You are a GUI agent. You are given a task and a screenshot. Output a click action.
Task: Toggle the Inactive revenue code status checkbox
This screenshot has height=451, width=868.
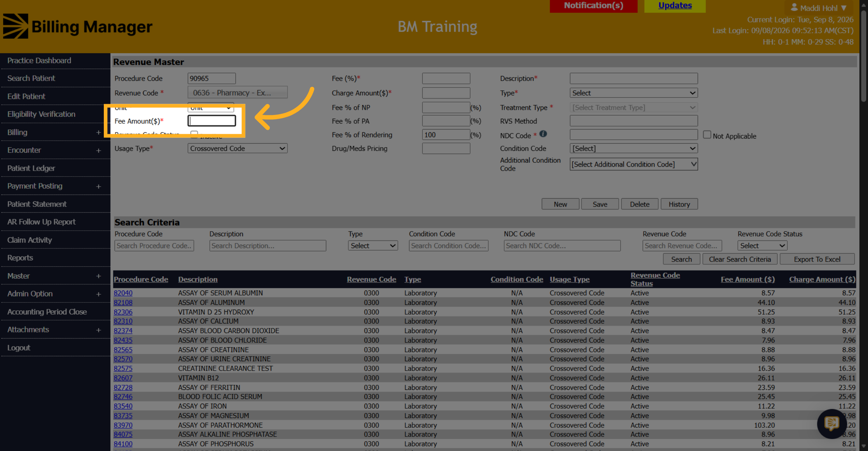click(x=194, y=134)
